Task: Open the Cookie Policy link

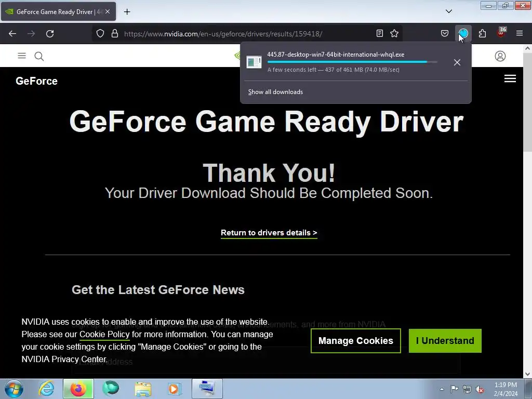Action: coord(104,335)
